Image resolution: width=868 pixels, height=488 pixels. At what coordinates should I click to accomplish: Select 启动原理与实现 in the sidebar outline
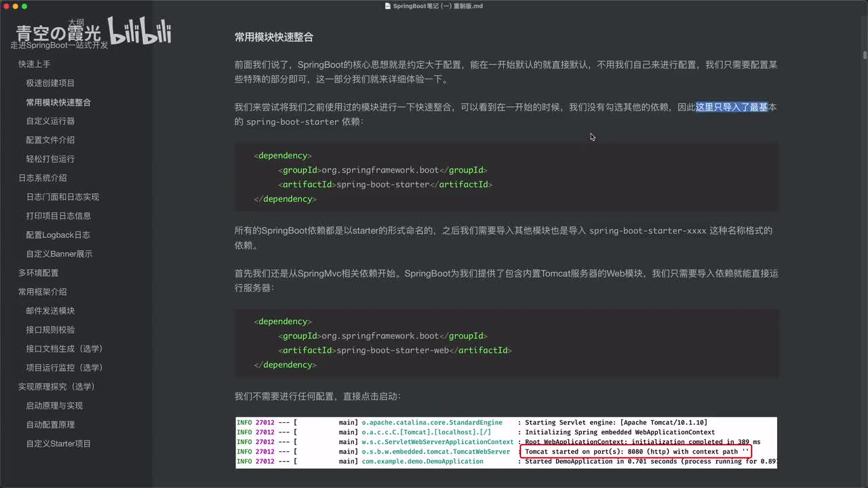[x=55, y=406]
